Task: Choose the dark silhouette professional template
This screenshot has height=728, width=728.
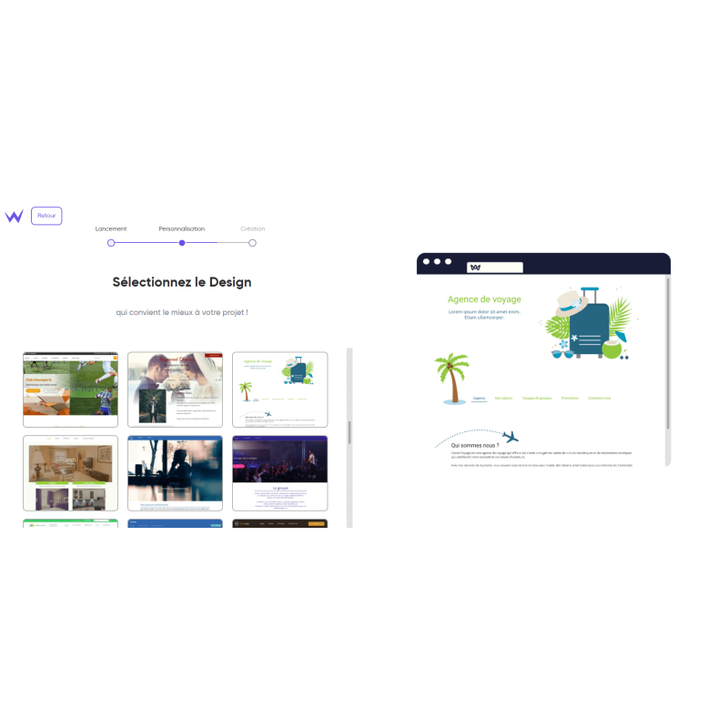Action: [175, 473]
